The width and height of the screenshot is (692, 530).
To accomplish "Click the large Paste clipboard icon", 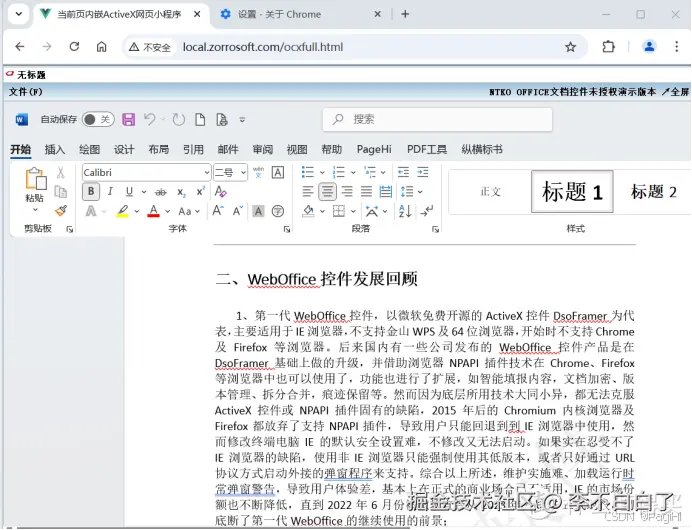I will point(36,179).
